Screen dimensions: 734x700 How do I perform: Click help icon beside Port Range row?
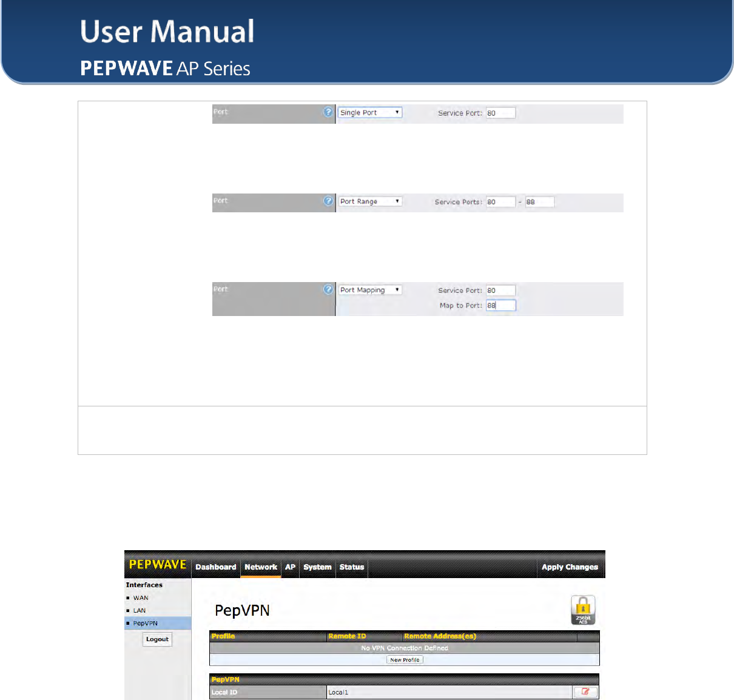point(328,201)
